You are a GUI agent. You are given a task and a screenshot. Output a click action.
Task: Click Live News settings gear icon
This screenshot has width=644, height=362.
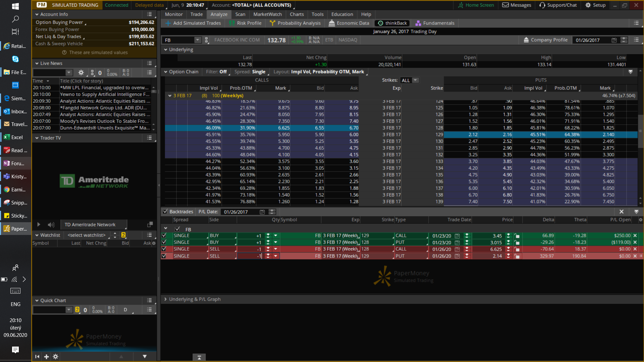81,73
